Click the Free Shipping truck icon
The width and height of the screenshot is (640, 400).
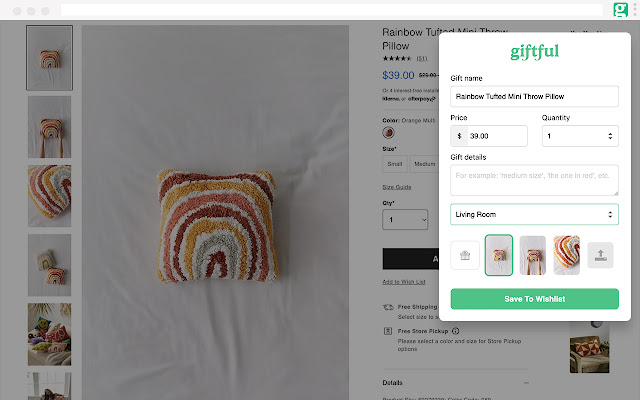coord(388,308)
